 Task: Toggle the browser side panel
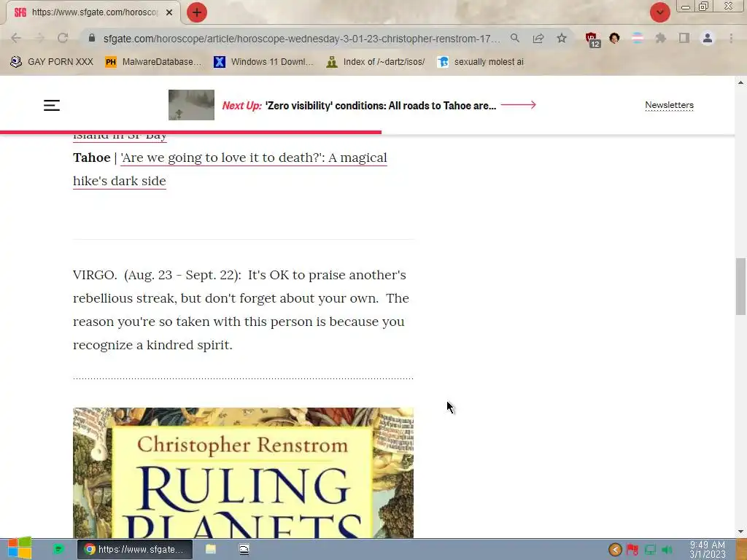(x=684, y=38)
